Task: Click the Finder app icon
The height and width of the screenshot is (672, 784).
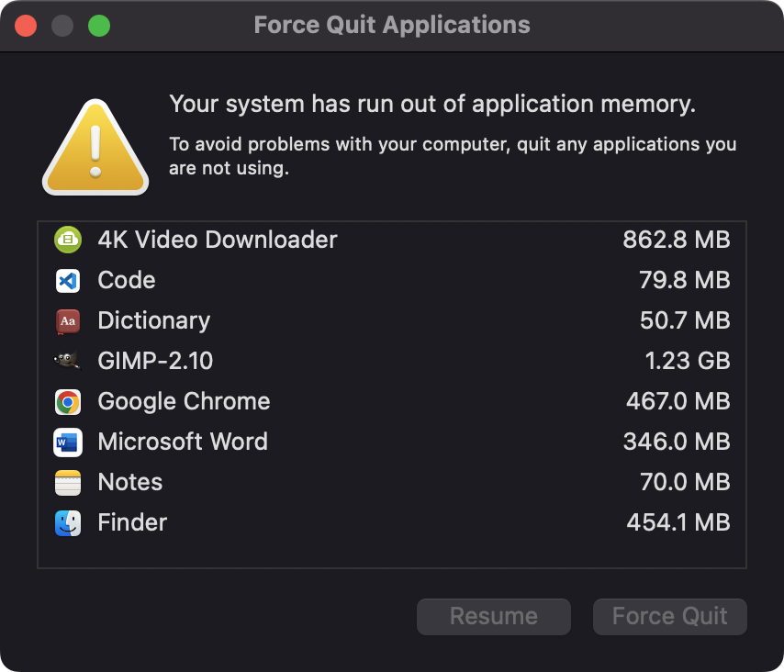Action: tap(68, 523)
